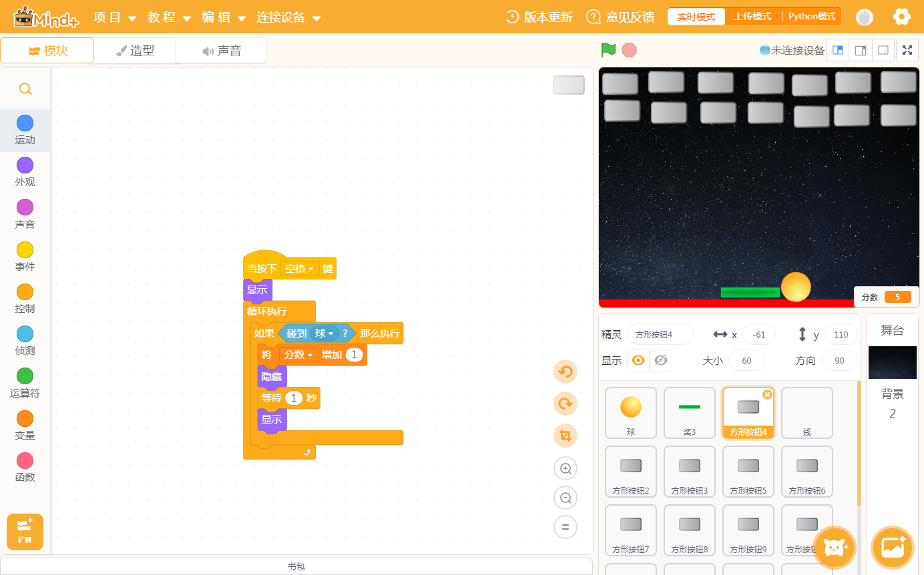Open the 分数 variable dropdown in block
Image resolution: width=924 pixels, height=575 pixels.
pyautogui.click(x=298, y=355)
